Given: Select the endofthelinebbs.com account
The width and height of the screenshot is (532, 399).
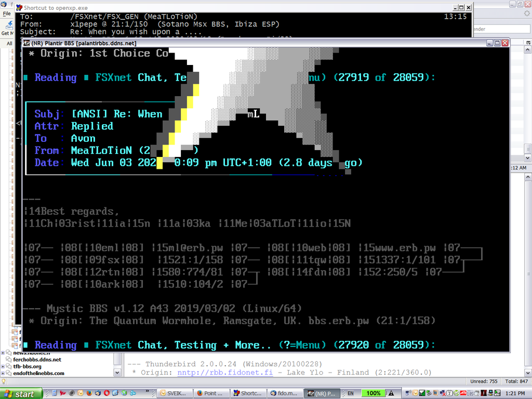Looking at the screenshot, I should coord(38,373).
